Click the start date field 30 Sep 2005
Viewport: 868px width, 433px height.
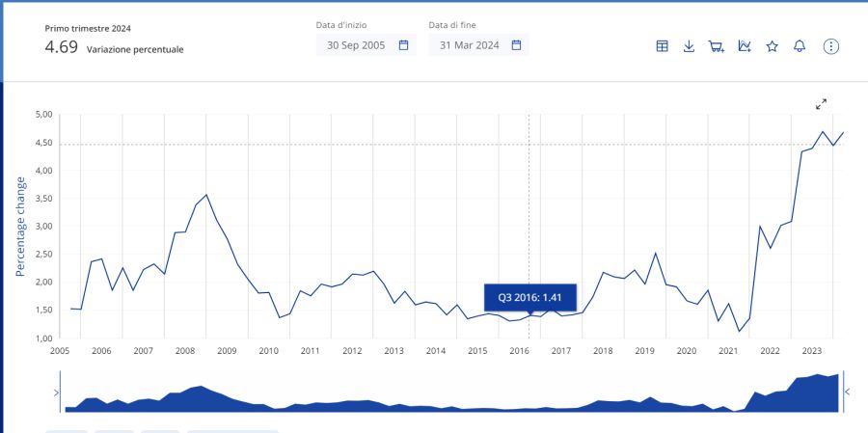tap(355, 44)
